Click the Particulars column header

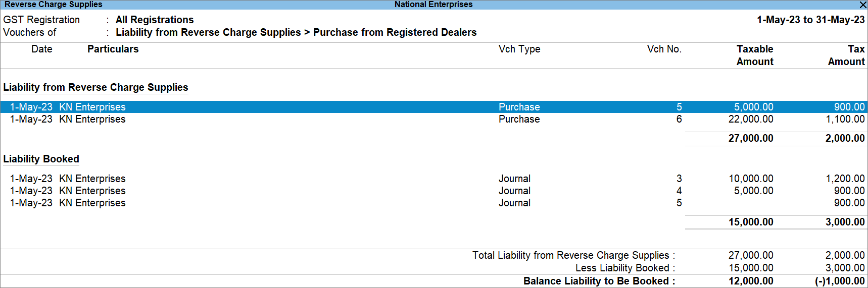click(113, 49)
